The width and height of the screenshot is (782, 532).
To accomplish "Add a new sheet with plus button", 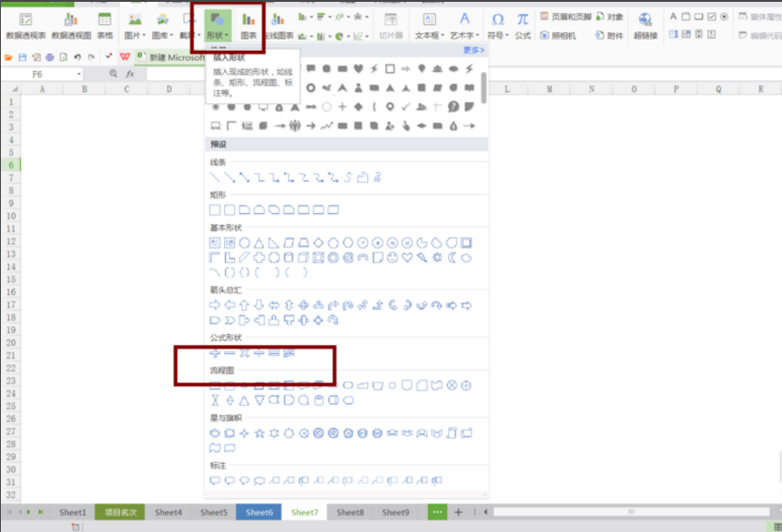I will (458, 512).
